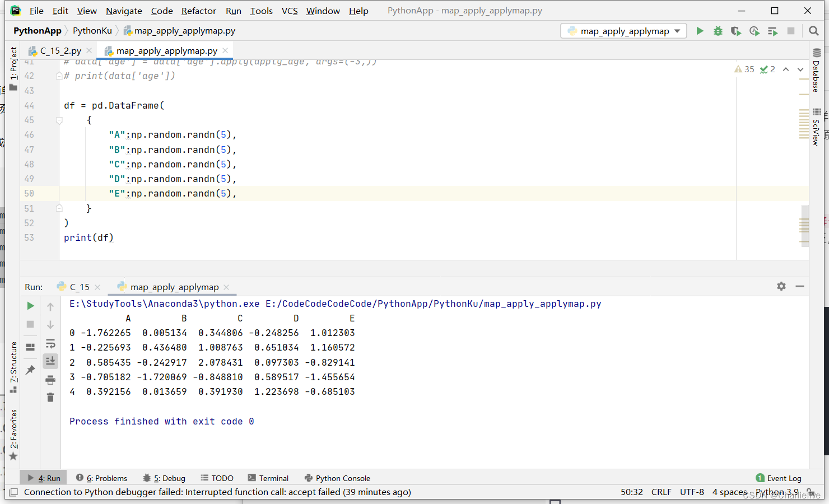This screenshot has height=504, width=829.
Task: Click CRLF line separator in status bar
Action: 661,492
